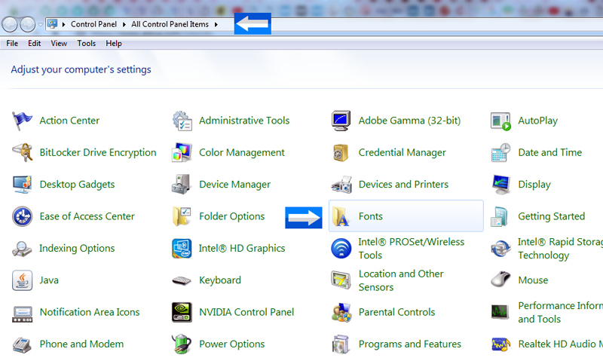The height and width of the screenshot is (364, 603).
Task: Open the Intel Rapid Storage Technology icon
Action: (x=500, y=249)
